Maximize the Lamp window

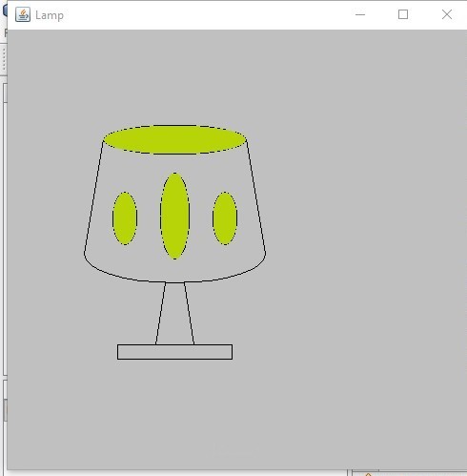(403, 14)
